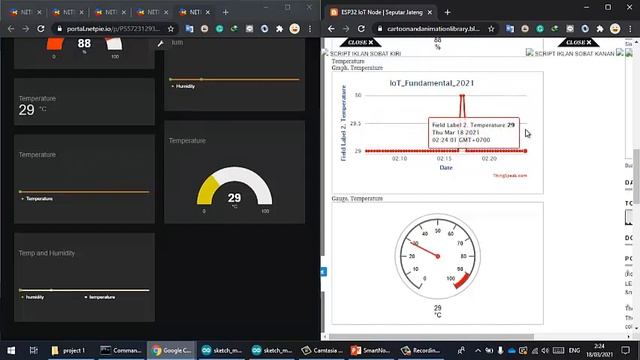Open the project 1 folder on taskbar
This screenshot has height=360, width=640.
pos(69,351)
